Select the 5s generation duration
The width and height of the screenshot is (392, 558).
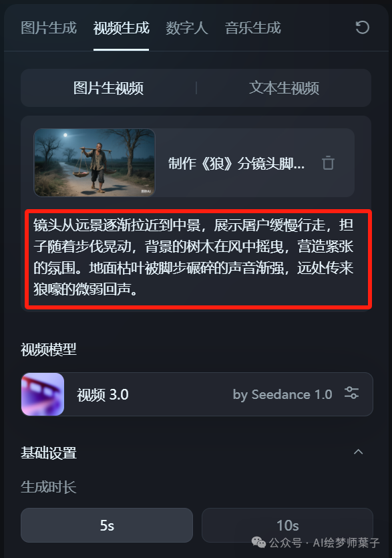click(107, 525)
